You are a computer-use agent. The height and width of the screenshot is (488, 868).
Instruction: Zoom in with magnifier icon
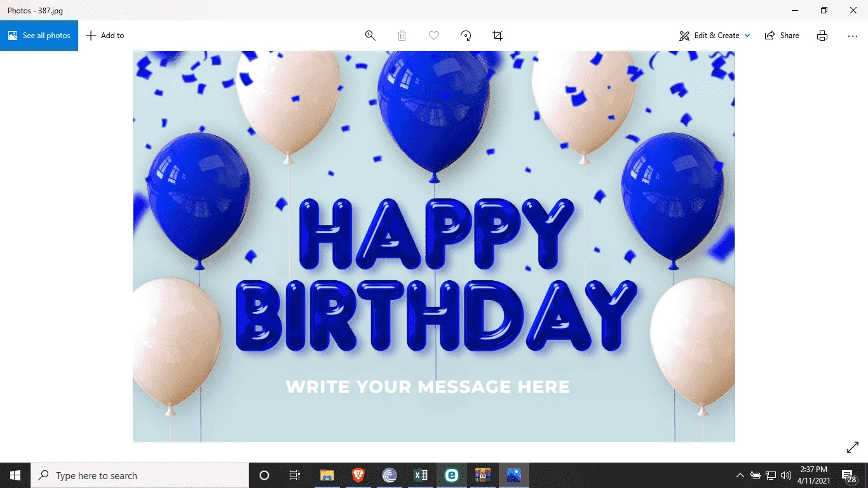[370, 36]
